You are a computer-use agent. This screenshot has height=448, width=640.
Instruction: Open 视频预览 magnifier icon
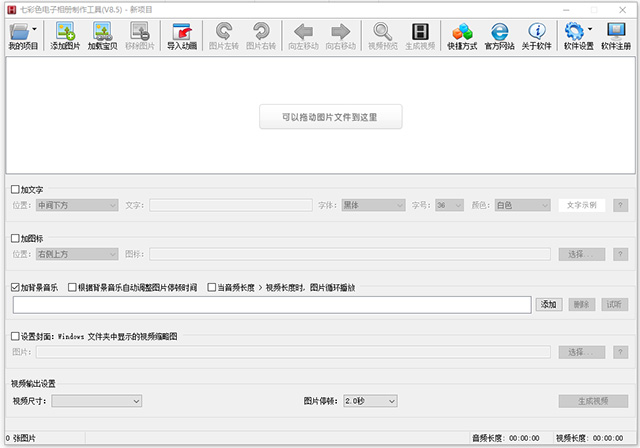(382, 31)
